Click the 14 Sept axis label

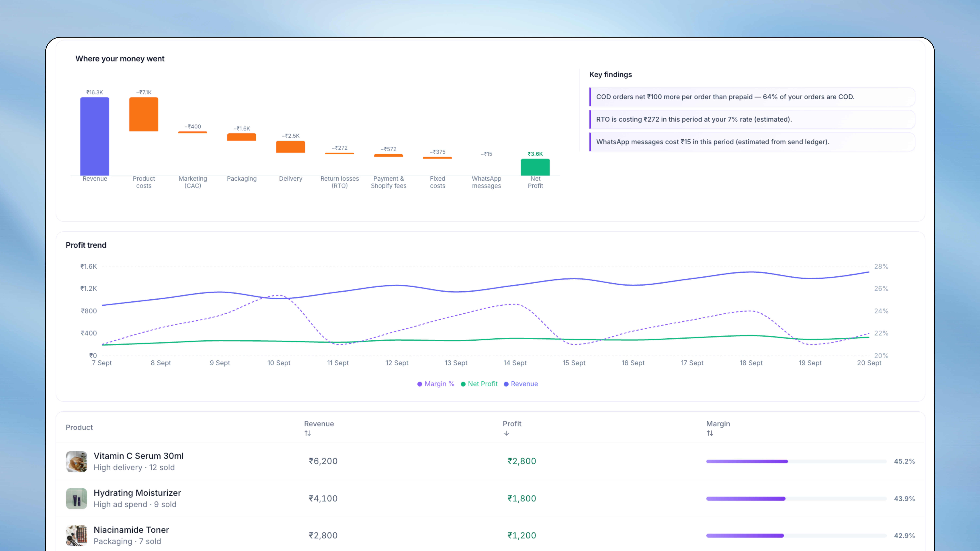pyautogui.click(x=515, y=363)
